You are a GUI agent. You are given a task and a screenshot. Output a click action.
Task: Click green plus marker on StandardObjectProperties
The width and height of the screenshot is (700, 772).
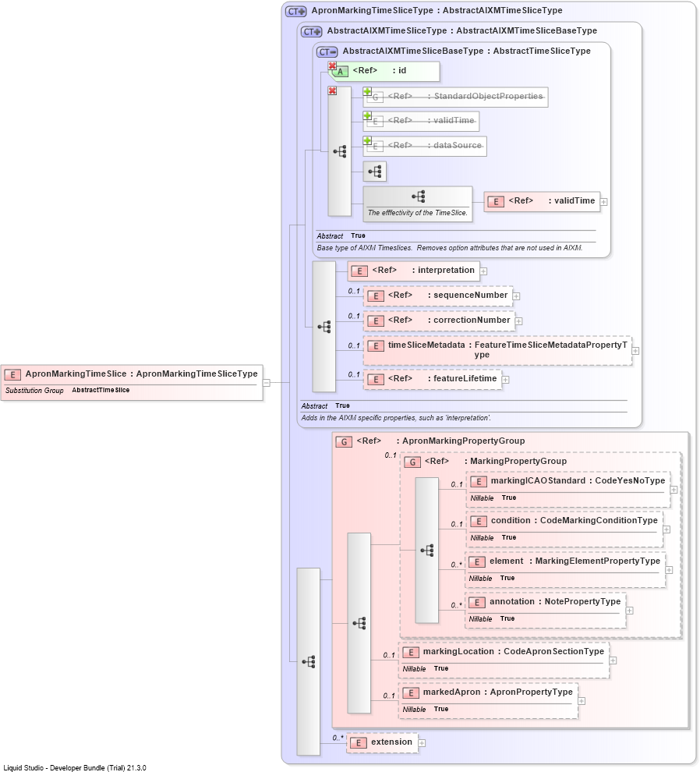[x=367, y=91]
